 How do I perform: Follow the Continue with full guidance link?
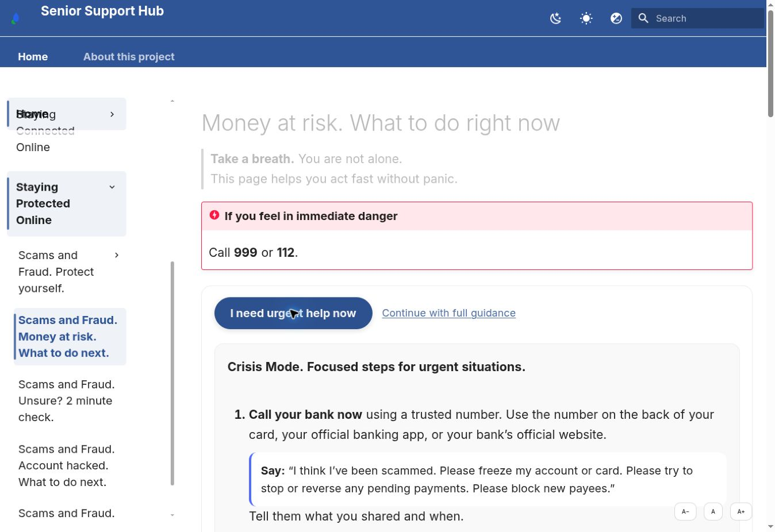449,313
